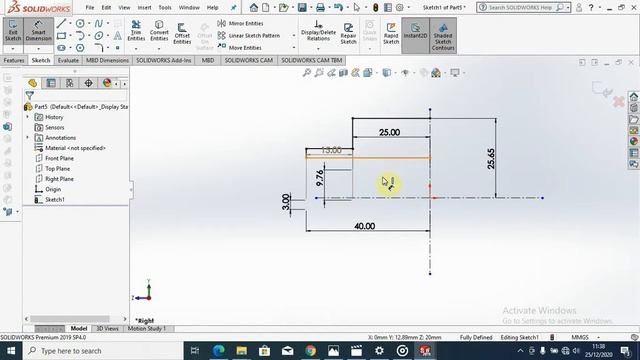Select the Arc sketch tool

pyautogui.click(x=80, y=36)
